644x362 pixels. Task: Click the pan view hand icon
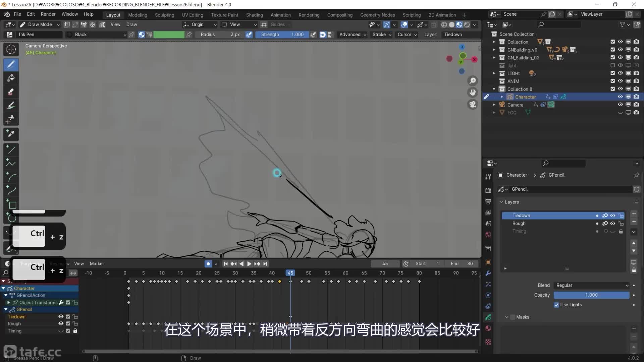[473, 93]
